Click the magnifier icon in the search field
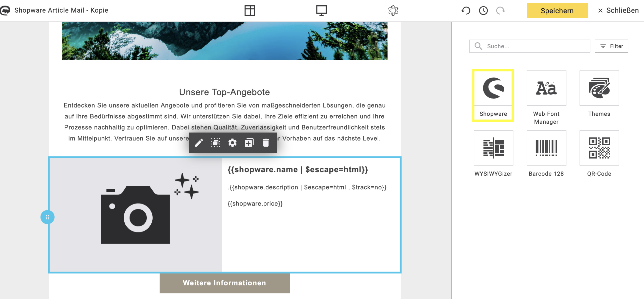 (478, 46)
